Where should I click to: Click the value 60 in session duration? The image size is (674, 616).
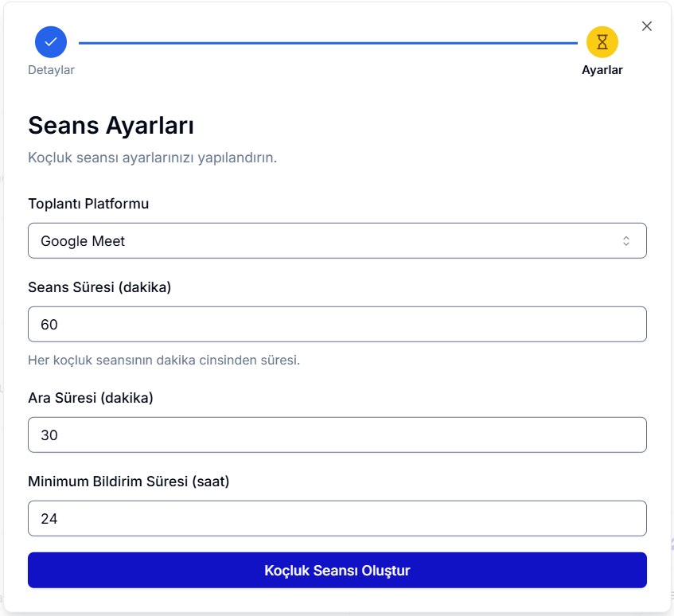click(49, 325)
